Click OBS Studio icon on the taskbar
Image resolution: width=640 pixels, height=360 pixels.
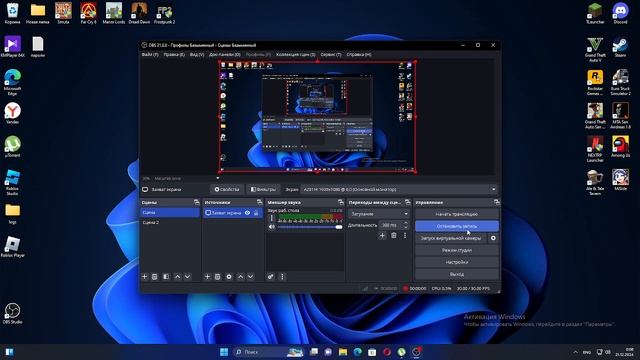tap(416, 352)
